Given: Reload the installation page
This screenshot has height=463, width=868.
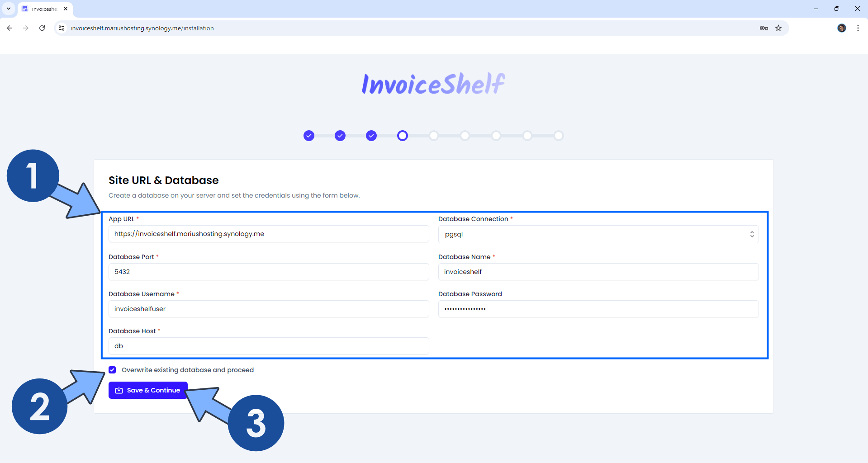Looking at the screenshot, I should point(42,28).
